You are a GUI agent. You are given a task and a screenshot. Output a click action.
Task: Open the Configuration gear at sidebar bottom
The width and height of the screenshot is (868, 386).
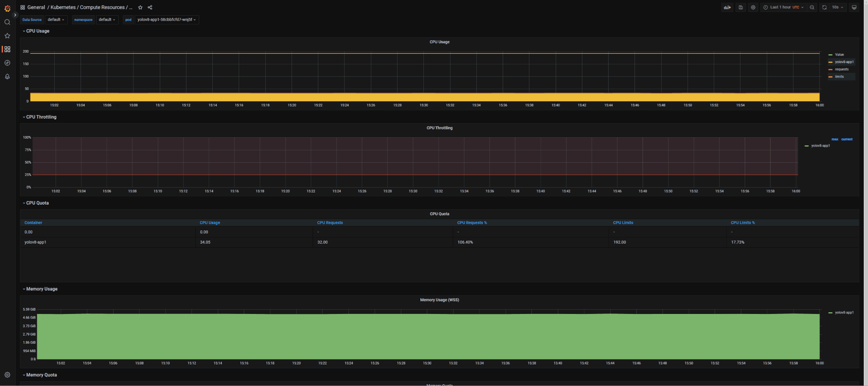click(x=7, y=375)
